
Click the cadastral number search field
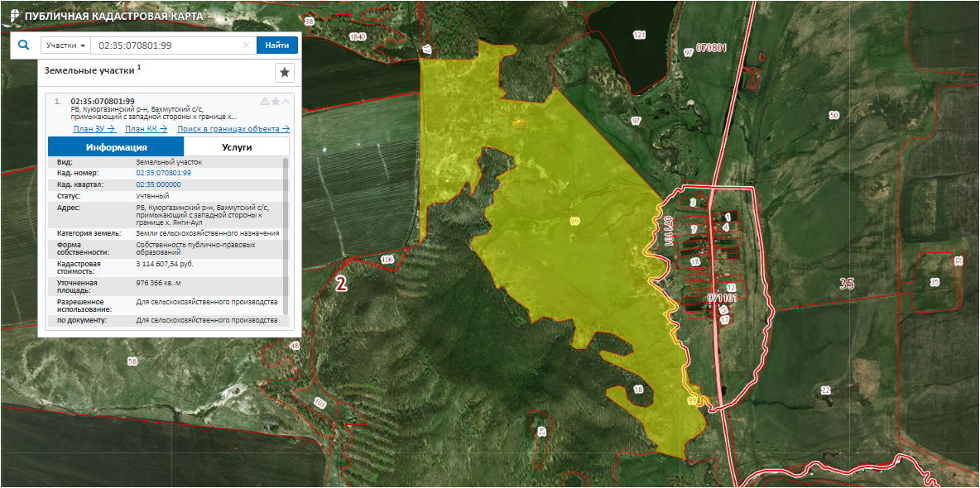click(166, 45)
